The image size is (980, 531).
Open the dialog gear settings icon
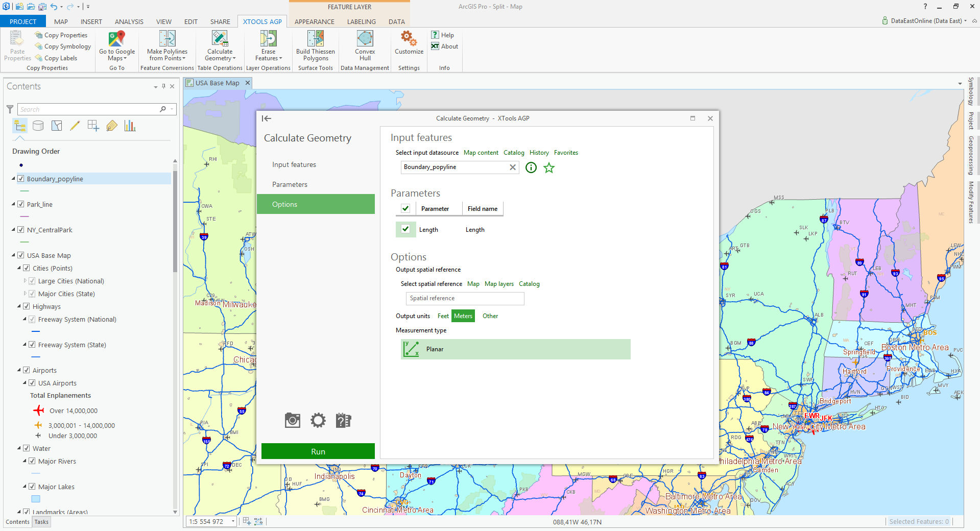click(x=318, y=420)
